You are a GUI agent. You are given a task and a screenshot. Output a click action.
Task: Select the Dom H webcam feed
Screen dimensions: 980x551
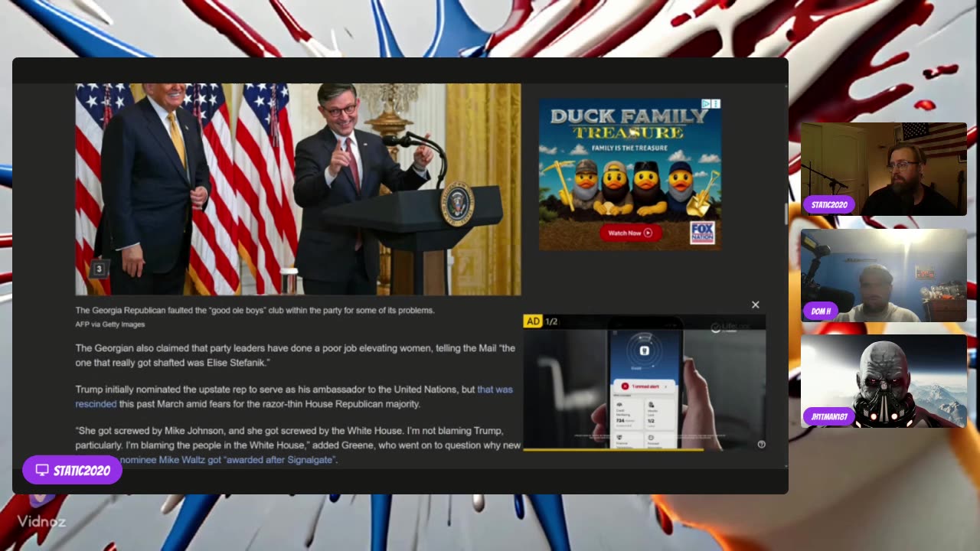pos(884,275)
